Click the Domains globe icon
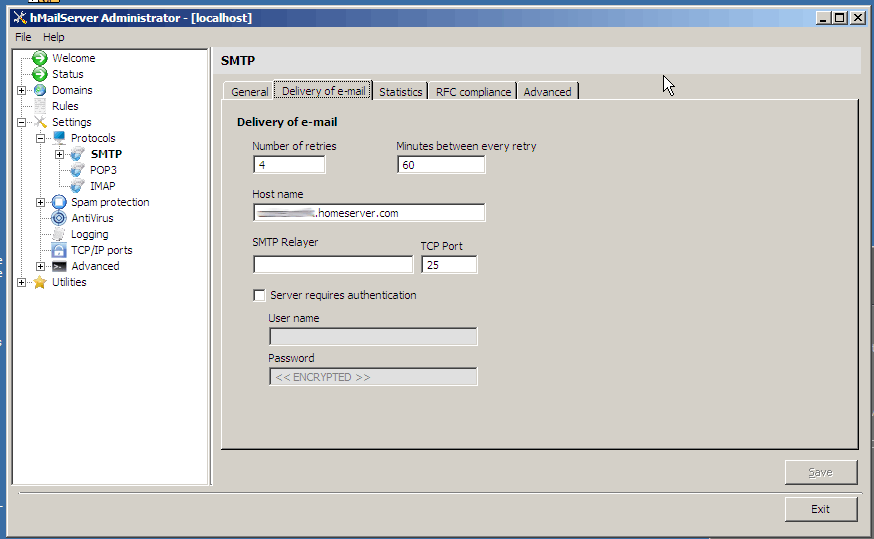The height and width of the screenshot is (539, 874). click(x=40, y=90)
